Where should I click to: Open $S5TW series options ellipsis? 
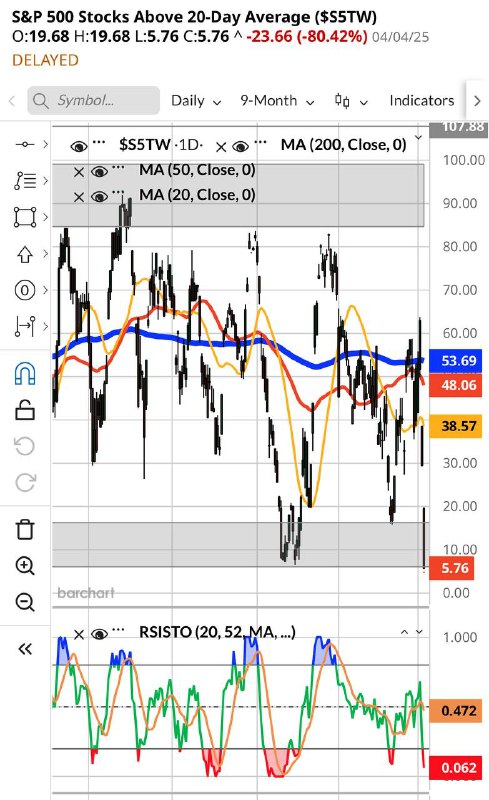[99, 142]
